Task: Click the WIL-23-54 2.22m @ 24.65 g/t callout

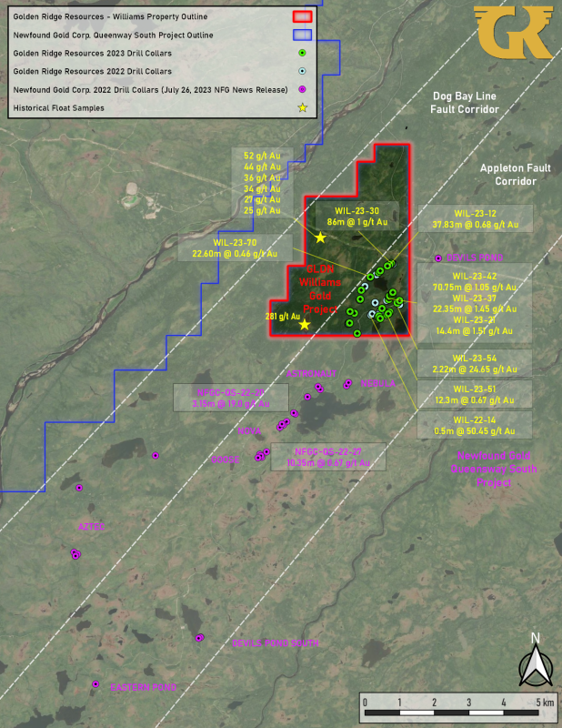Action: coord(475,363)
